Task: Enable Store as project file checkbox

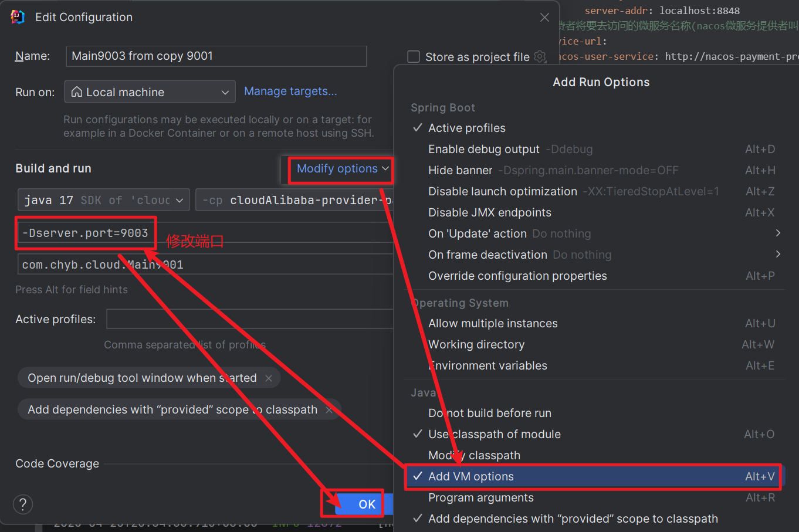Action: (414, 57)
